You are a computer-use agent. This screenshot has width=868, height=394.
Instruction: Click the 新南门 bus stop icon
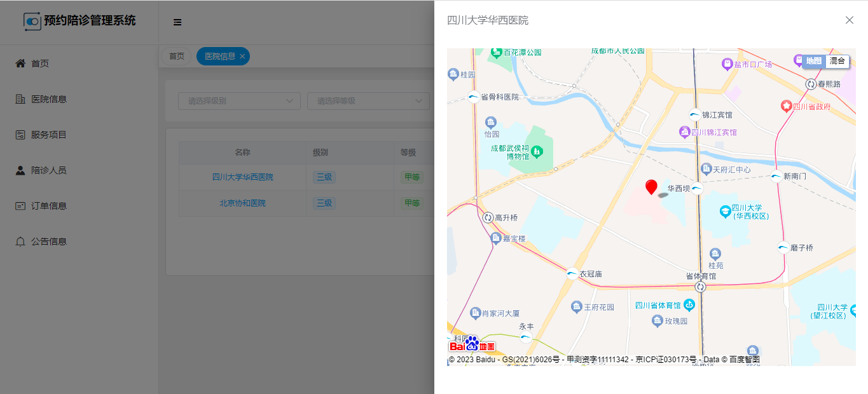coord(776,176)
